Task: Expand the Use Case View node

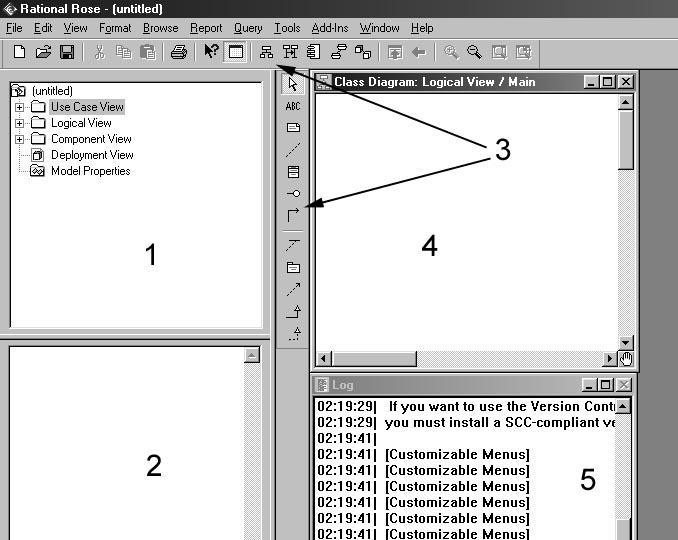Action: coord(19,107)
